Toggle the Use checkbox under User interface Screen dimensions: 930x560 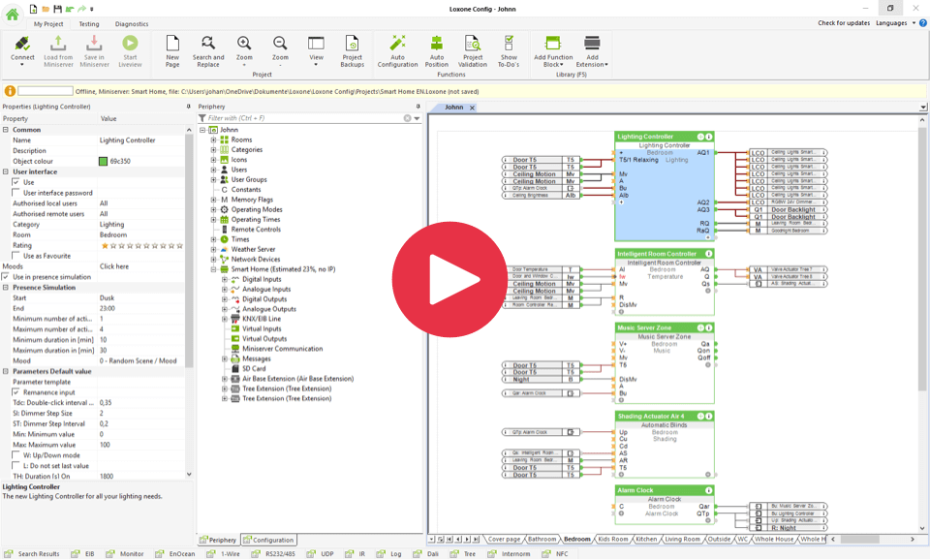coord(15,182)
